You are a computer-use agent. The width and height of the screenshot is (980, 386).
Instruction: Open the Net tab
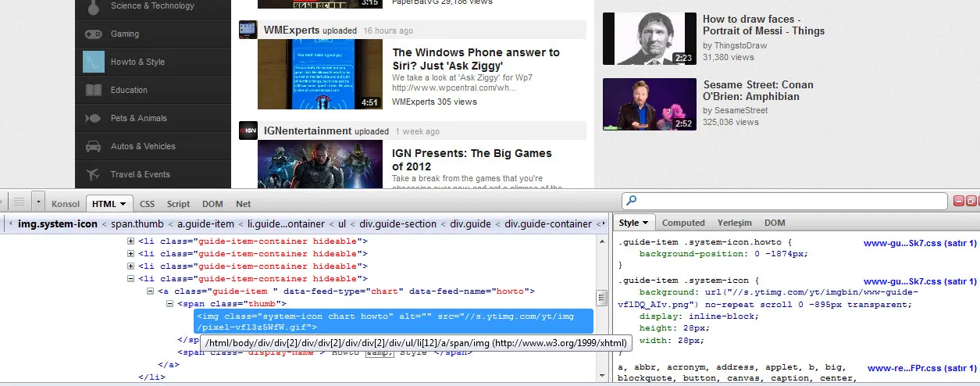[x=244, y=204]
